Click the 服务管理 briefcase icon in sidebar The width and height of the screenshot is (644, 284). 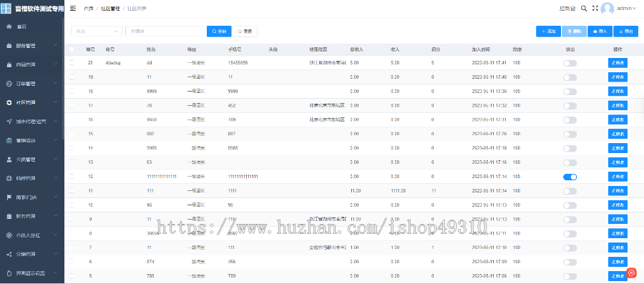point(9,46)
